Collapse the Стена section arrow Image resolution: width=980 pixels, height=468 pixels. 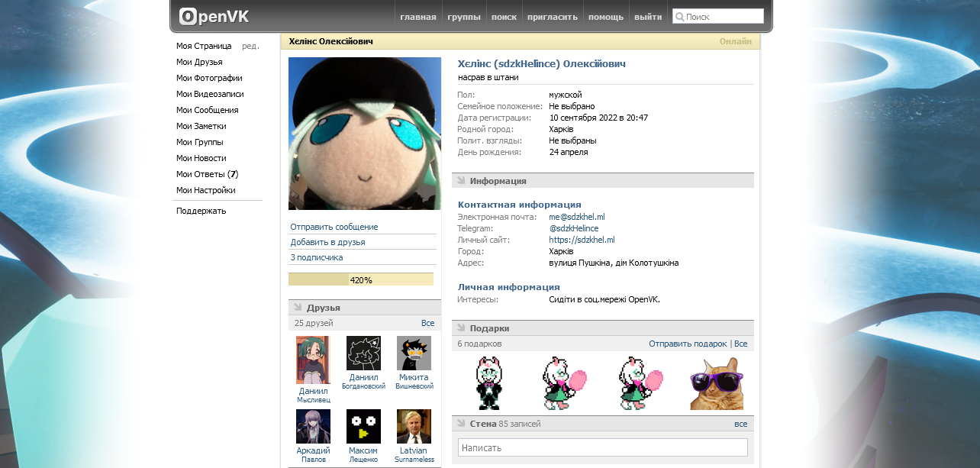[x=460, y=424]
